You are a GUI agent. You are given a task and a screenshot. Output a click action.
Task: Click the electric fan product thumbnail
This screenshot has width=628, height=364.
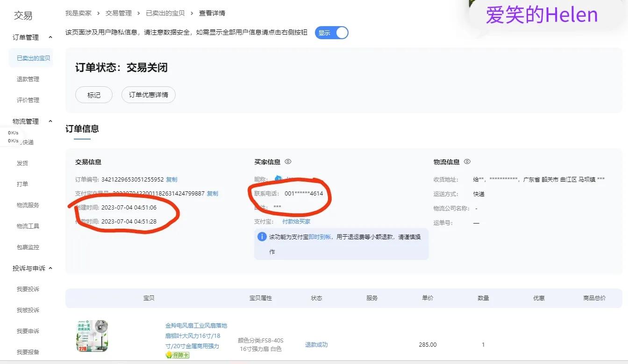[92, 336]
